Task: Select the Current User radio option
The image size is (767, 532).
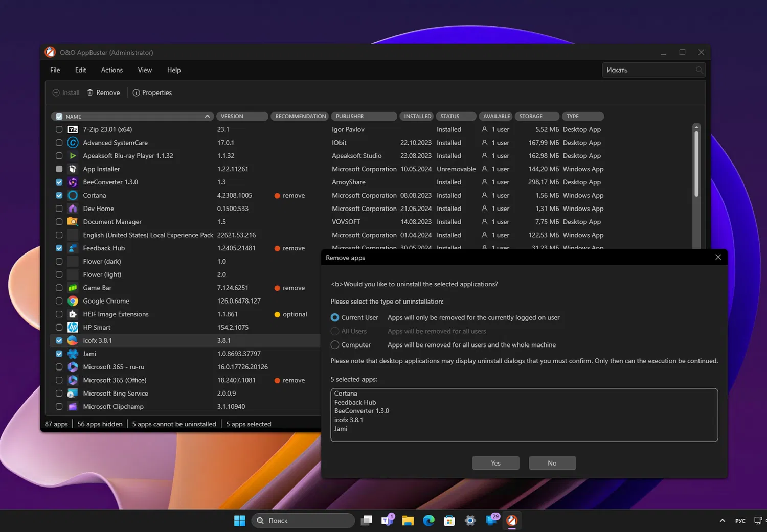Action: (x=335, y=317)
